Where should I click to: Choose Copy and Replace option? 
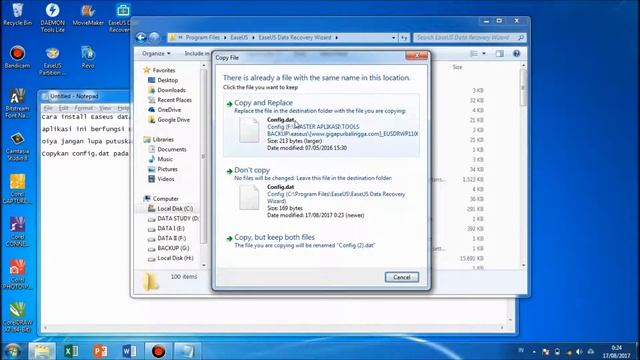321,125
